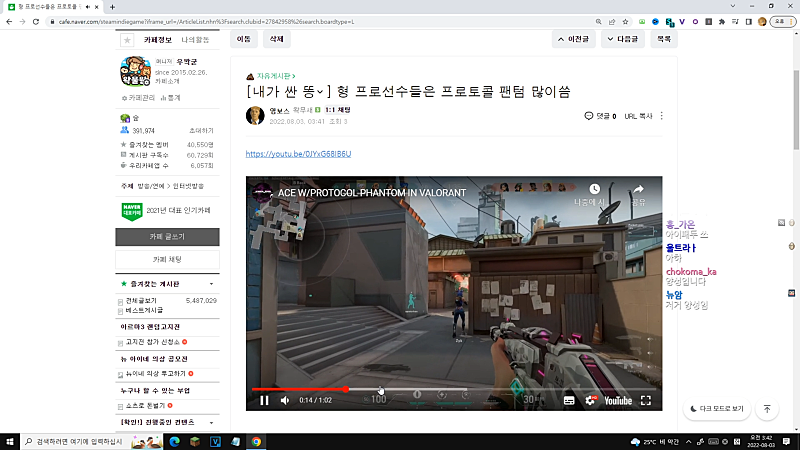Open YouTube player settings gear
The image size is (800, 450).
click(590, 401)
